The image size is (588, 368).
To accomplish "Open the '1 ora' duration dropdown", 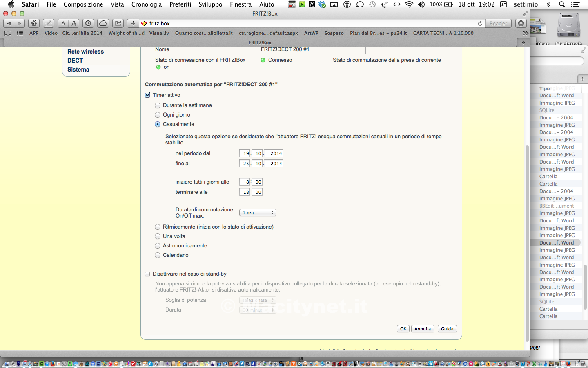I will (x=258, y=213).
